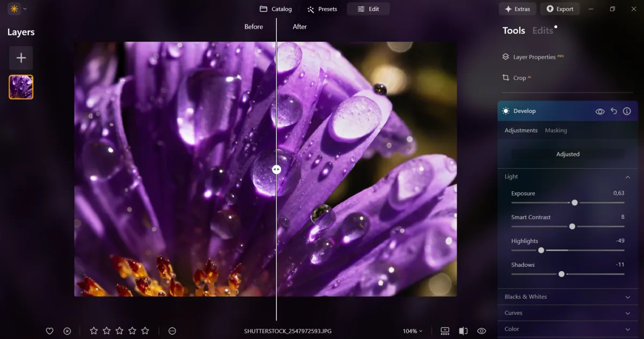Open the Export panel
The width and height of the screenshot is (644, 339).
tap(560, 9)
